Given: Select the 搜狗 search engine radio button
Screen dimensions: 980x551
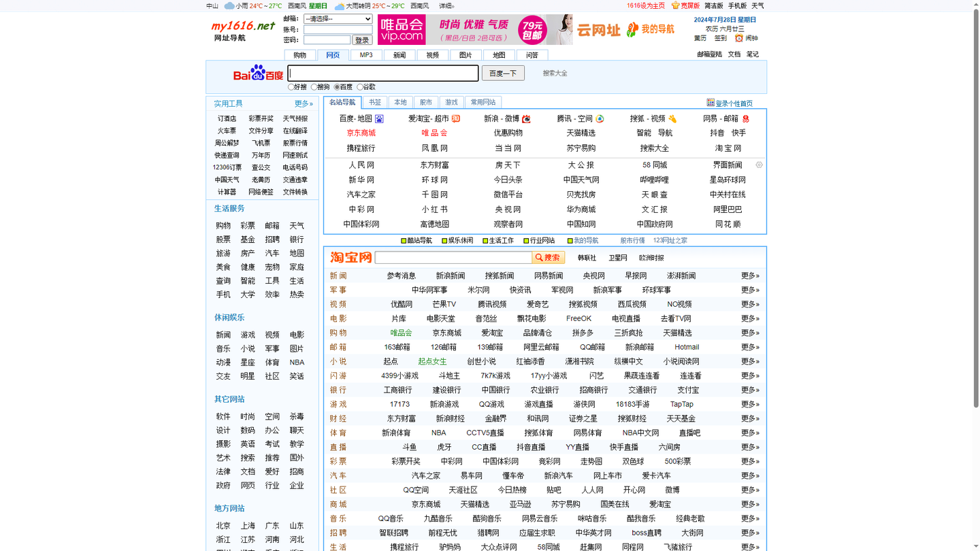Looking at the screenshot, I should 314,87.
